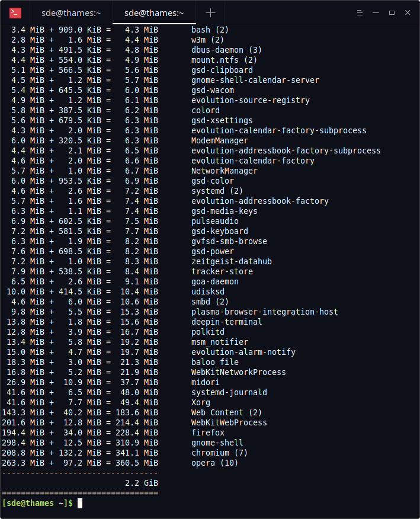The image size is (420, 519).
Task: Click the deepin-terminal logo icon
Action: click(x=15, y=13)
